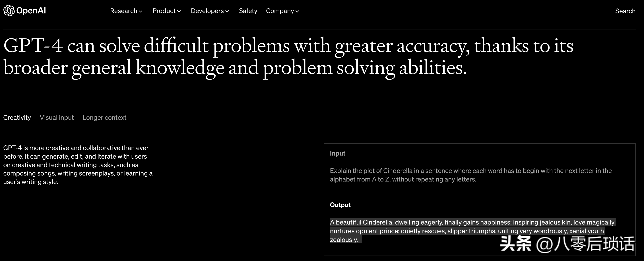Image resolution: width=644 pixels, height=261 pixels.
Task: Click the highlighted Output Cinderella sentence
Action: [472, 231]
